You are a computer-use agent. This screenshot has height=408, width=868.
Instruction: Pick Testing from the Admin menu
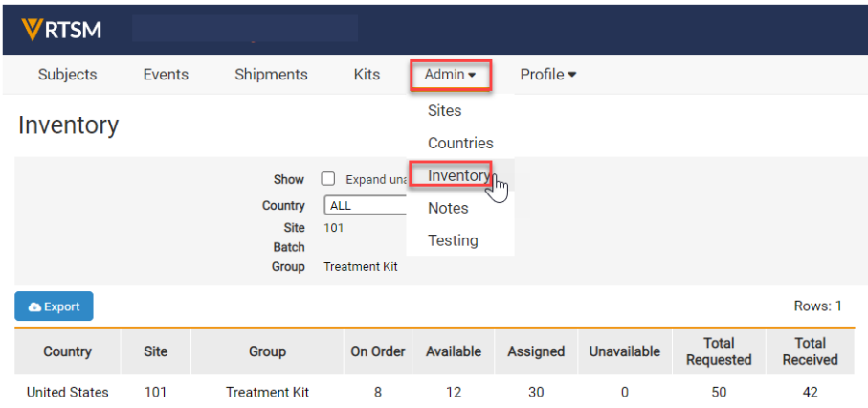coord(453,241)
